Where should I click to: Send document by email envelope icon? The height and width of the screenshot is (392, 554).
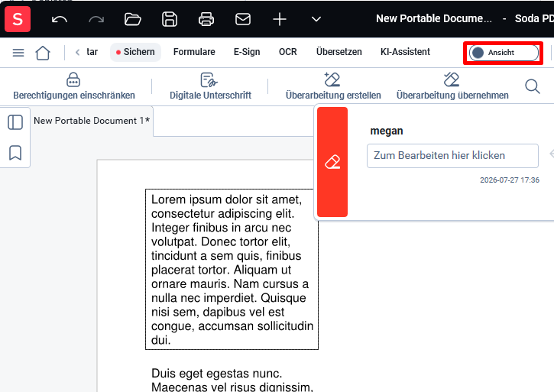[243, 19]
